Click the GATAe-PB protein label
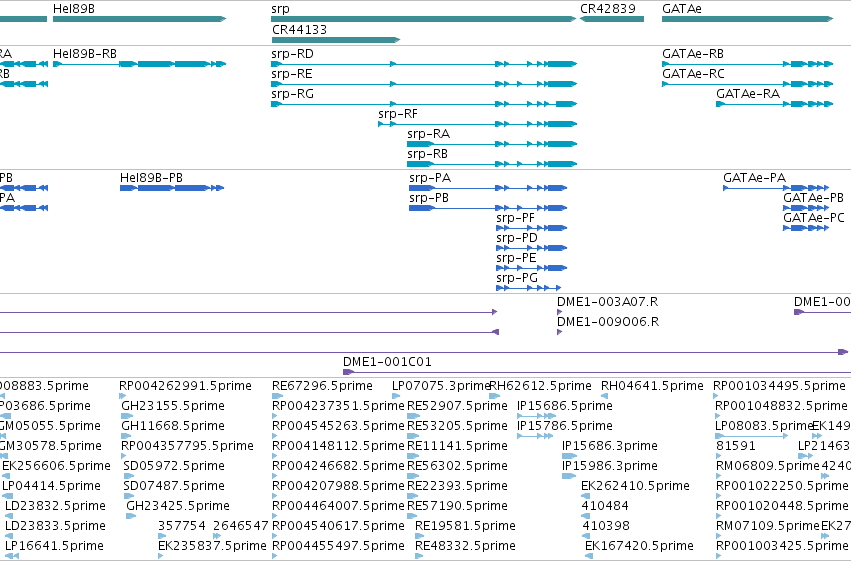 pyautogui.click(x=813, y=198)
